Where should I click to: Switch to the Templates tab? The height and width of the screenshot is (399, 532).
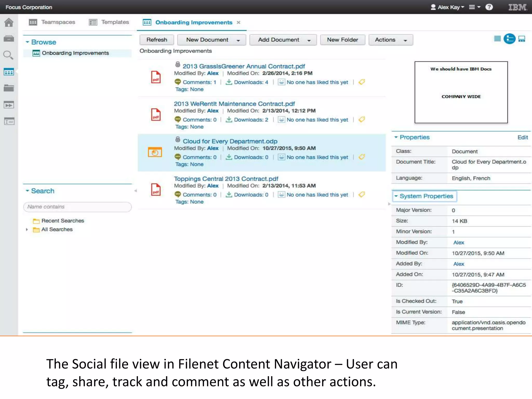109,22
